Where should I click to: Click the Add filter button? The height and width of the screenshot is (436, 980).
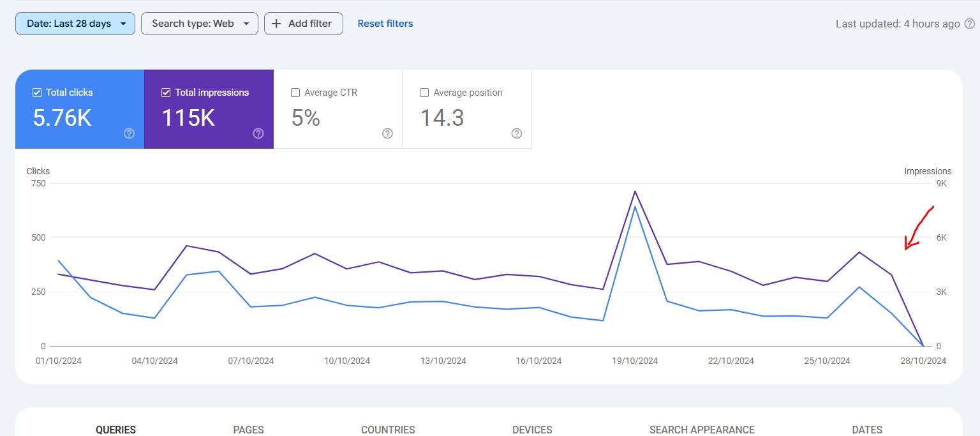(304, 24)
